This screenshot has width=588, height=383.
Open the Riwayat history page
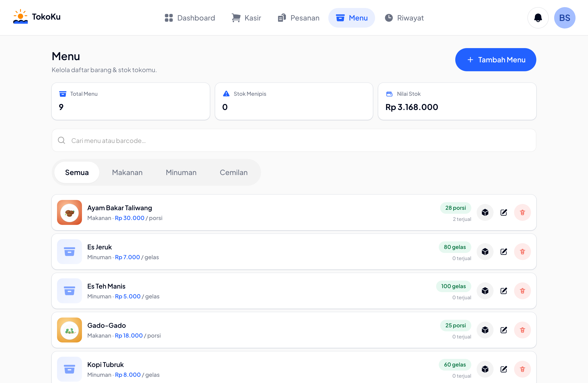(404, 18)
